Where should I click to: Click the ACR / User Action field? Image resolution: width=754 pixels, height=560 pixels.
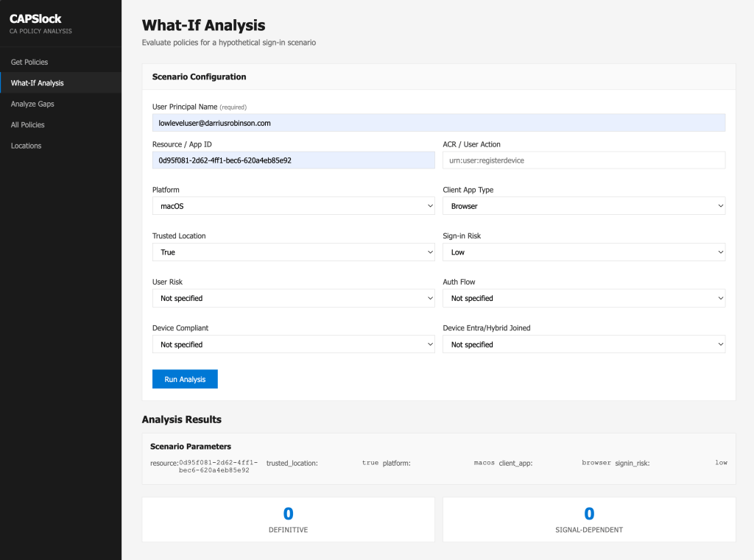pos(583,160)
